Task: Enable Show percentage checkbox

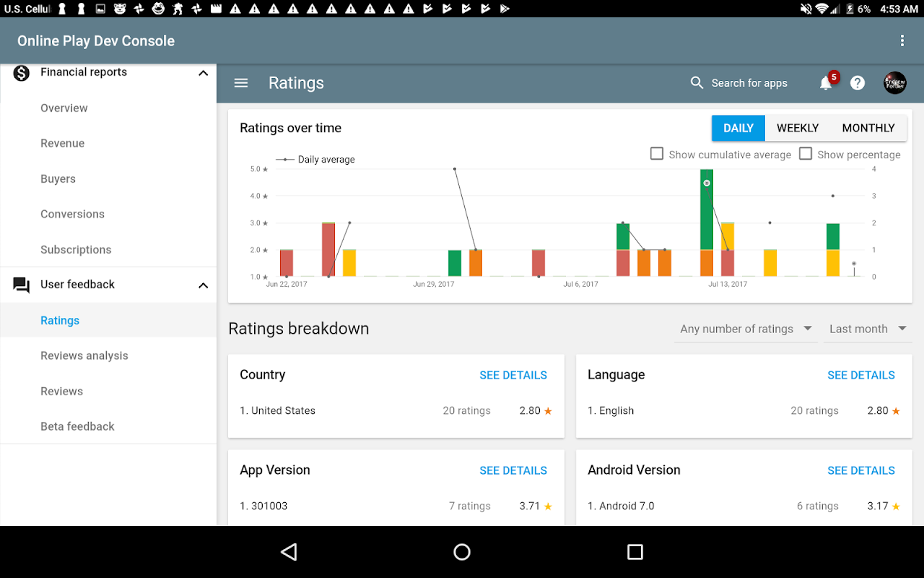Action: pos(806,154)
